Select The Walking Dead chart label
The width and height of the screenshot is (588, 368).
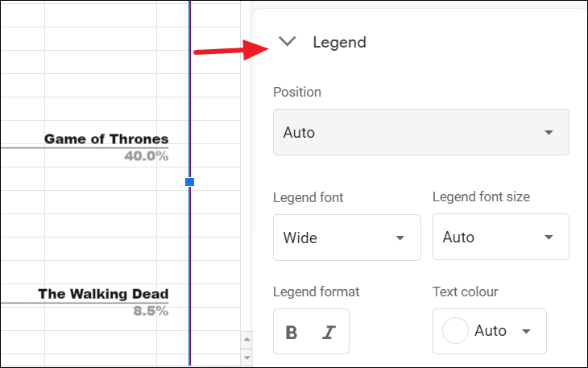click(103, 294)
